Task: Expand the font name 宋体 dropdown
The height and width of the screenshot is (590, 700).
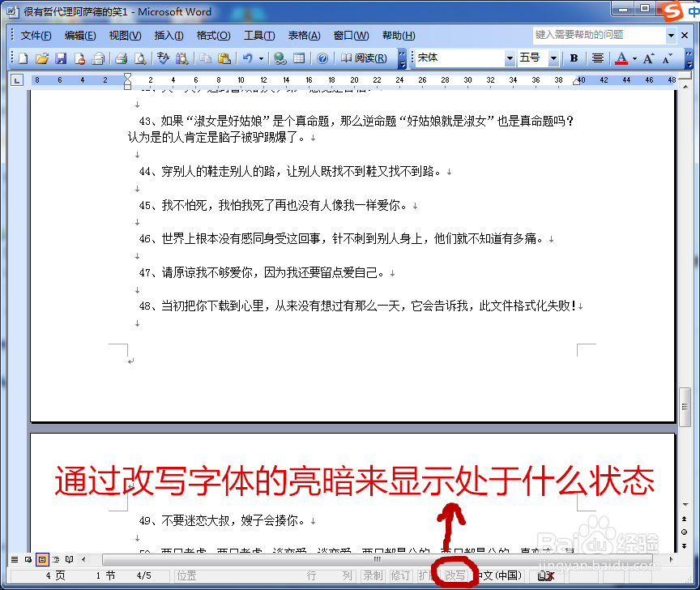Action: tap(510, 58)
